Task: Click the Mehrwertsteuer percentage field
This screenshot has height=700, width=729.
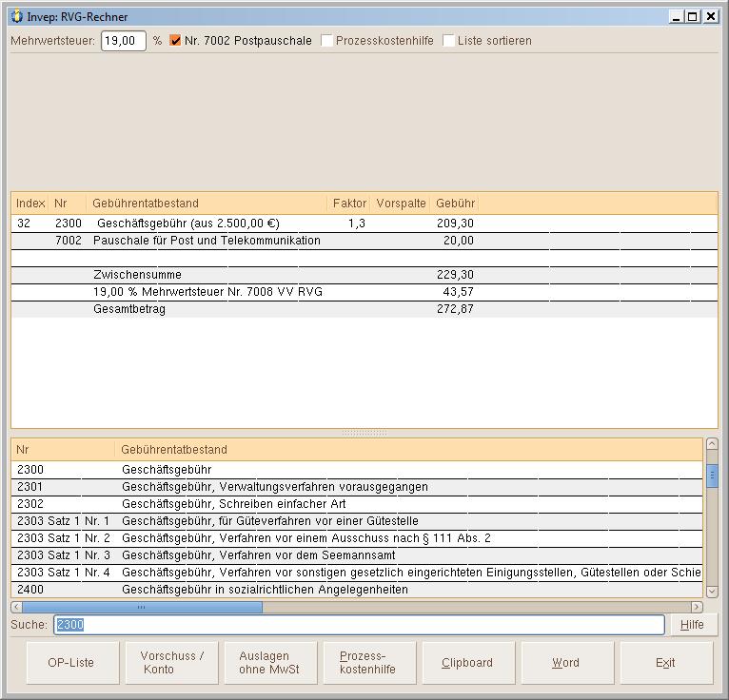Action: point(124,40)
